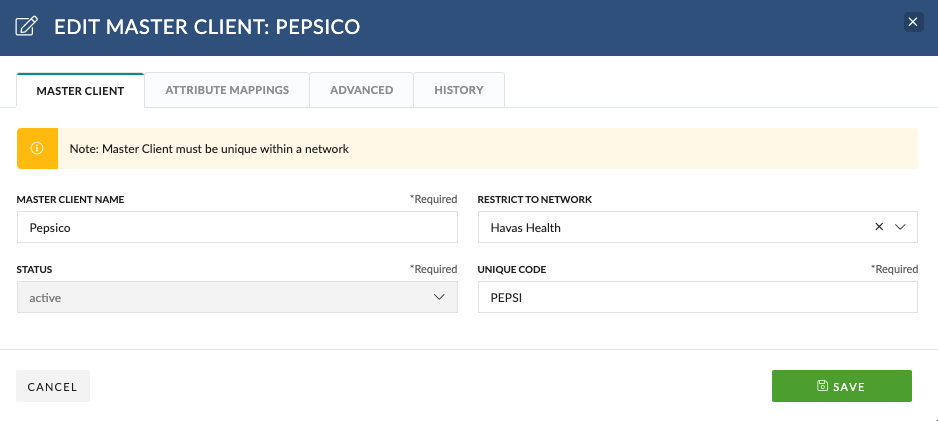Open the Attribute Mappings tab

point(227,90)
